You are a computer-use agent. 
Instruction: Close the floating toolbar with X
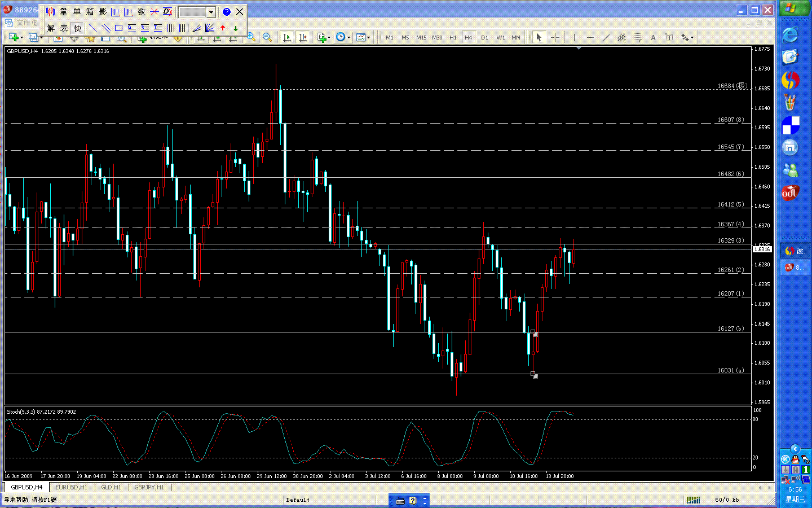[240, 12]
